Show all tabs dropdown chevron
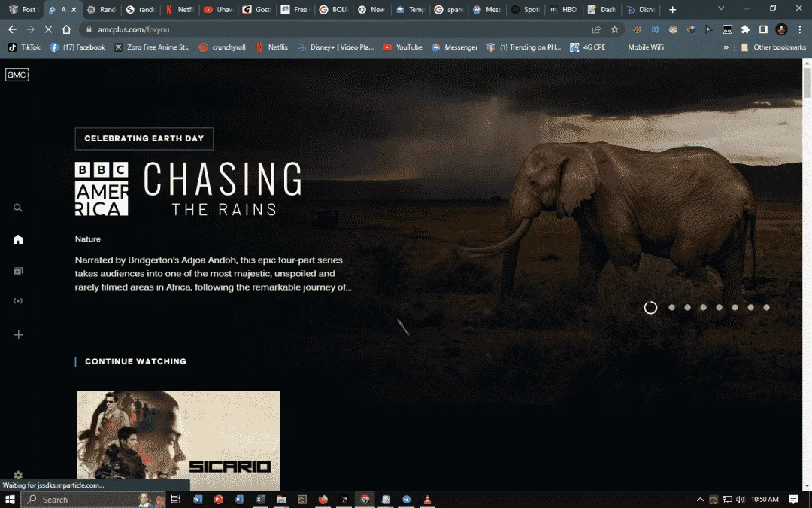 point(721,9)
